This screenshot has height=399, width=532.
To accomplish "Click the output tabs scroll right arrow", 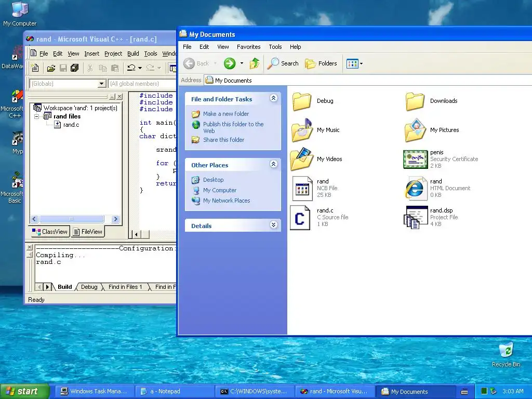I will [x=47, y=287].
